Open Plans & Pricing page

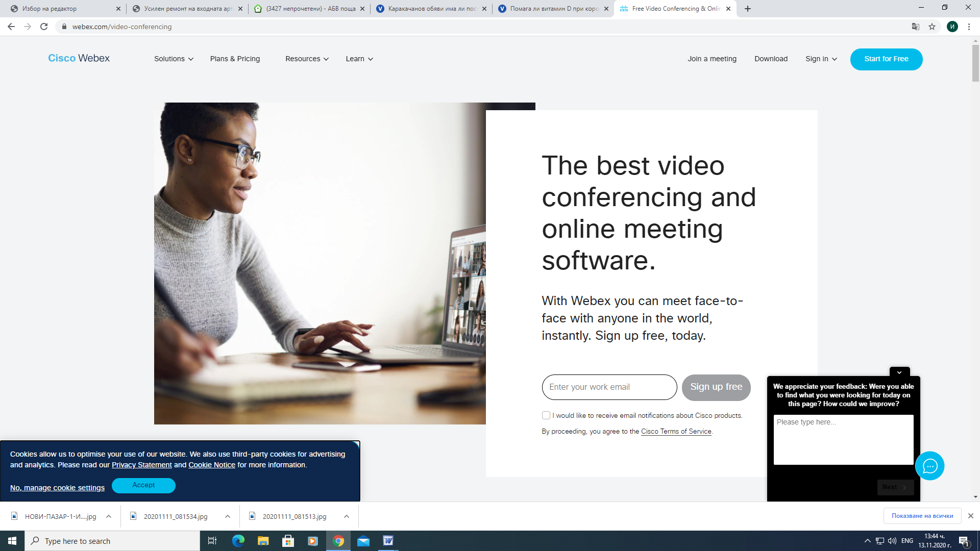[x=235, y=59]
